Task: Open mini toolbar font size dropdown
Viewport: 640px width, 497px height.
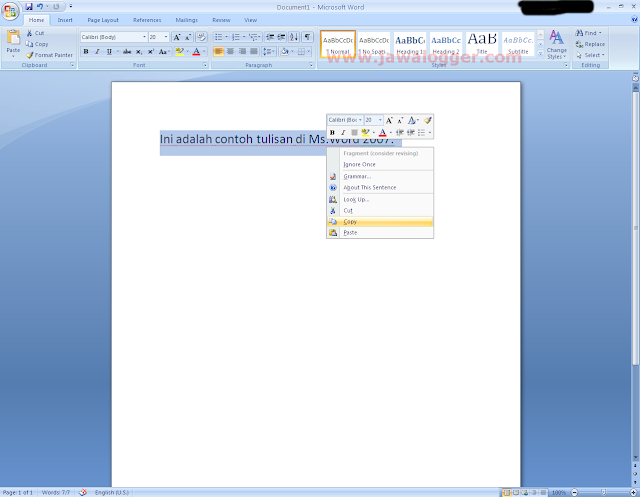Action: [380, 120]
